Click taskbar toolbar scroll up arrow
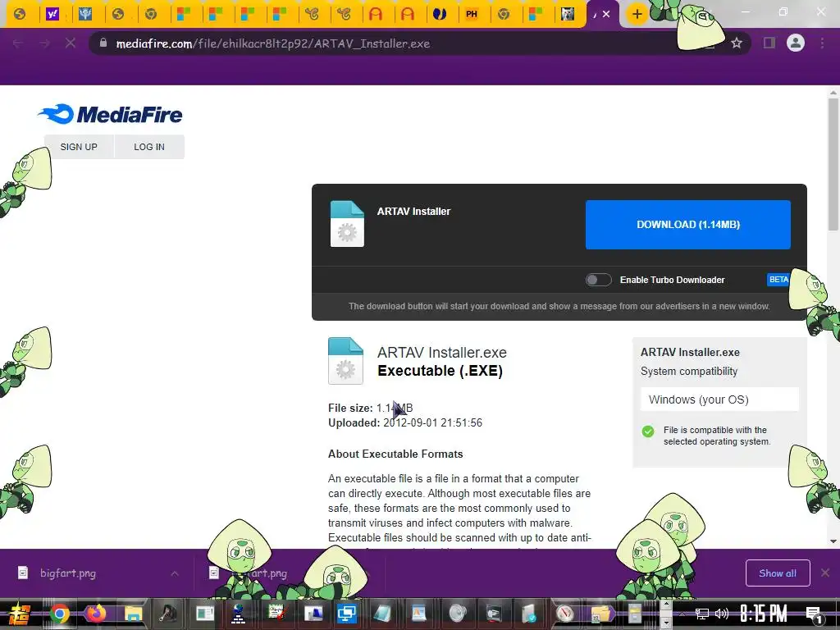840x630 pixels. pyautogui.click(x=666, y=605)
